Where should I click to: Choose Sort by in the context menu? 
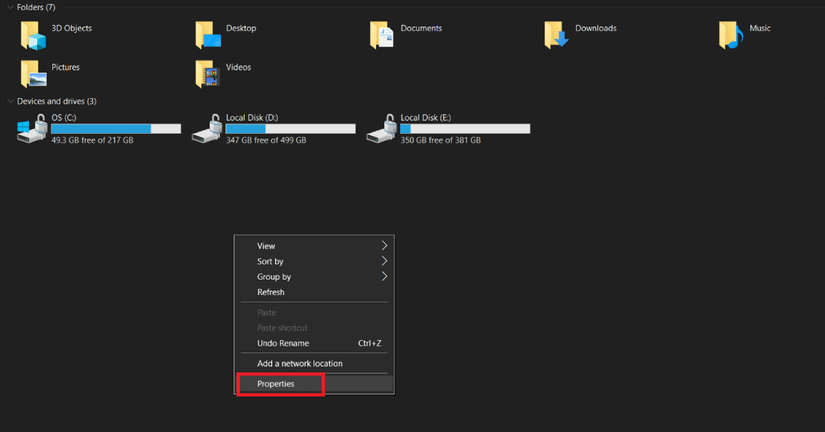click(x=314, y=261)
